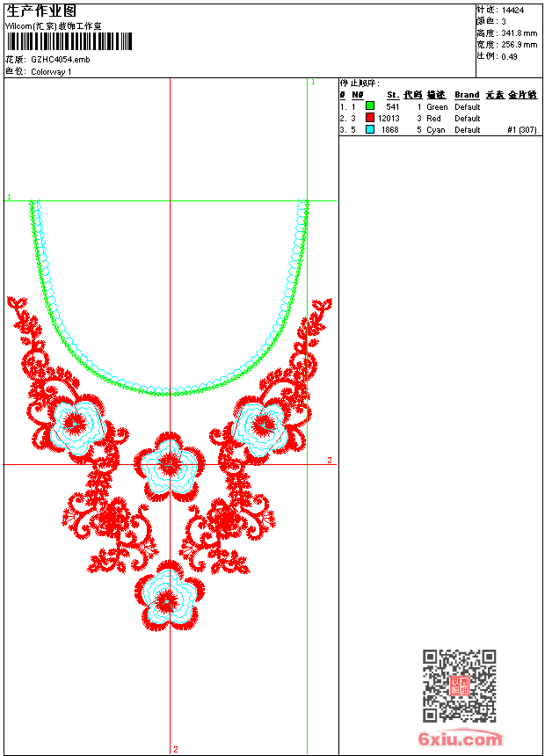The height and width of the screenshot is (756, 545).
Task: Click the upper left flower with cyan center
Action: [77, 425]
